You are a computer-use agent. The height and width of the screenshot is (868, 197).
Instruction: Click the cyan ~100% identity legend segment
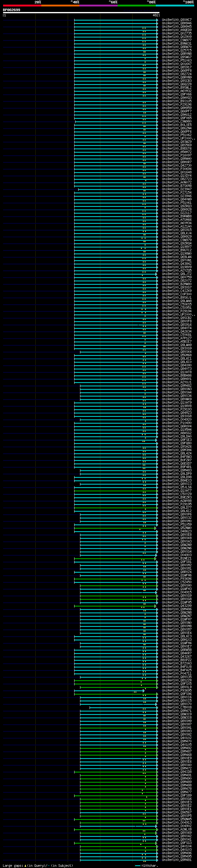pos(175,6)
